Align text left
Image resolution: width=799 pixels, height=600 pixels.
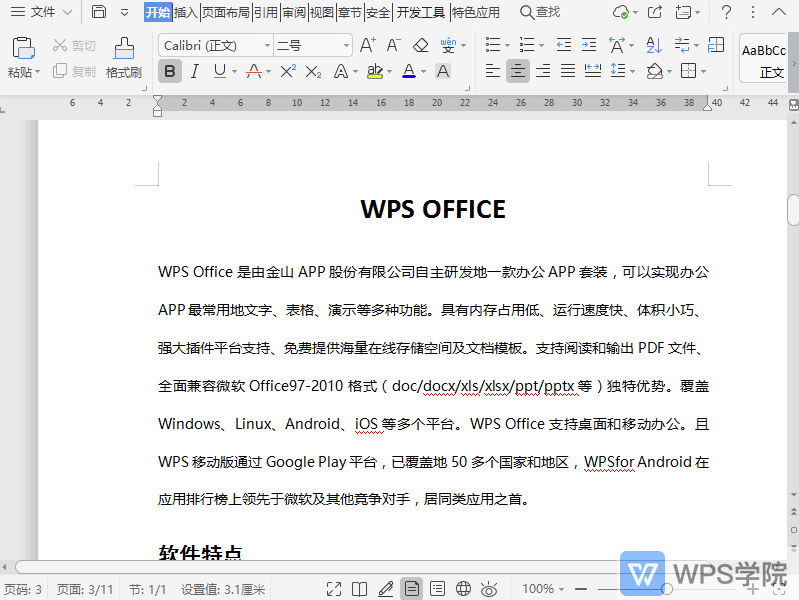pyautogui.click(x=492, y=71)
